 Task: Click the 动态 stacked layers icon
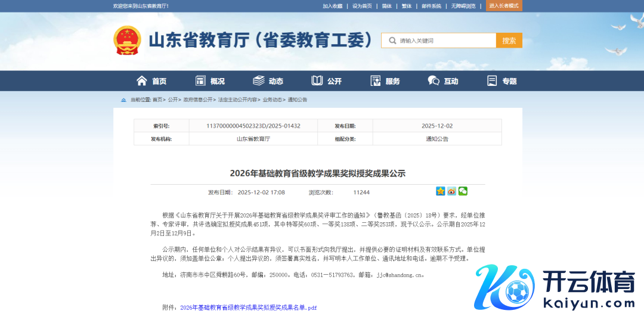259,81
